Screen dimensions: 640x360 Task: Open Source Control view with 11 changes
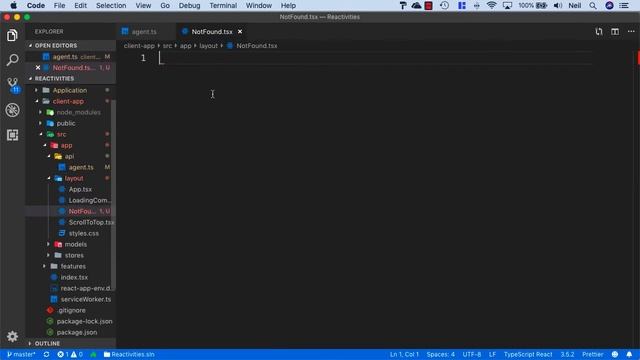coord(12,85)
